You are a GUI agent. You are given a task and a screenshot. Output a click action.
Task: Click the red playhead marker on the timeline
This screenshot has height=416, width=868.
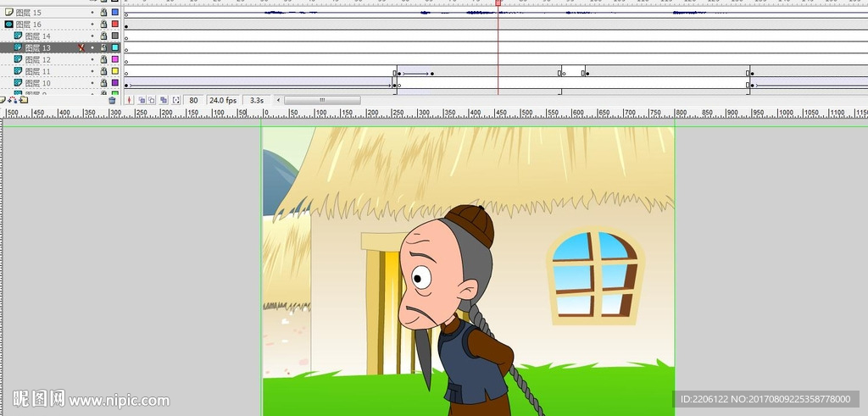[x=498, y=3]
